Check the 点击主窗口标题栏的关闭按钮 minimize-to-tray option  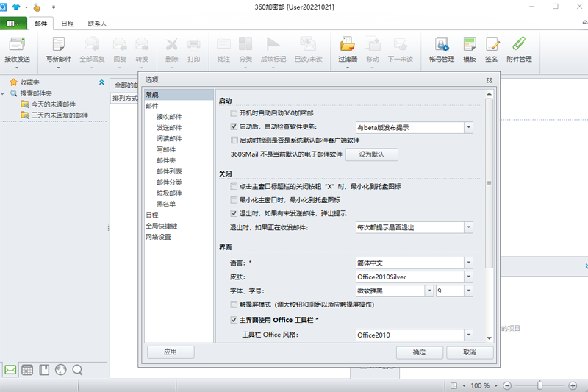(x=234, y=186)
